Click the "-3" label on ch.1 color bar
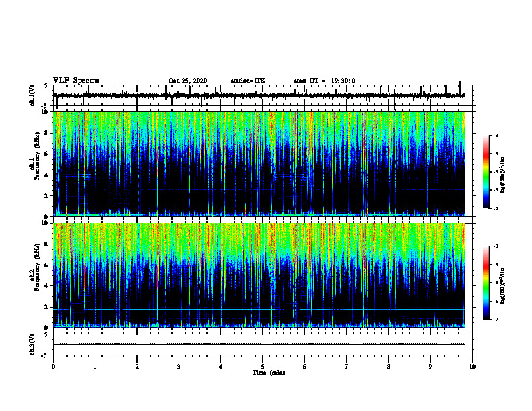 [x=496, y=135]
